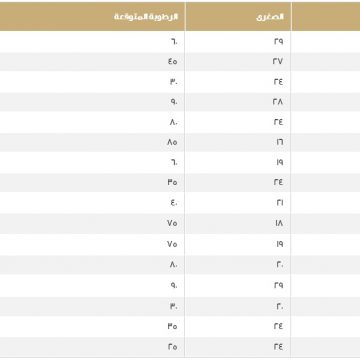
Task: Click the humidity cell showing ٢٥
Action: [x=173, y=347]
